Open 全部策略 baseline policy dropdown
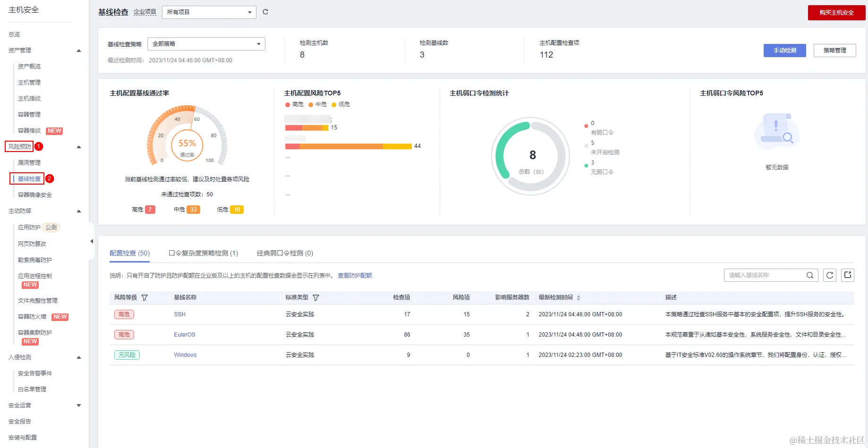The height and width of the screenshot is (448, 868). pyautogui.click(x=206, y=44)
